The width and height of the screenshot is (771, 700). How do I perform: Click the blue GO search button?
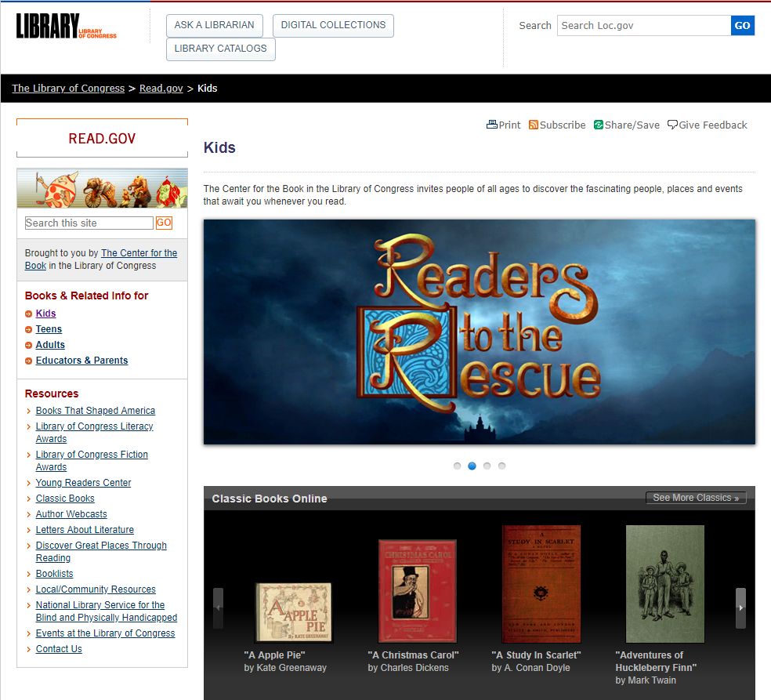pyautogui.click(x=743, y=26)
